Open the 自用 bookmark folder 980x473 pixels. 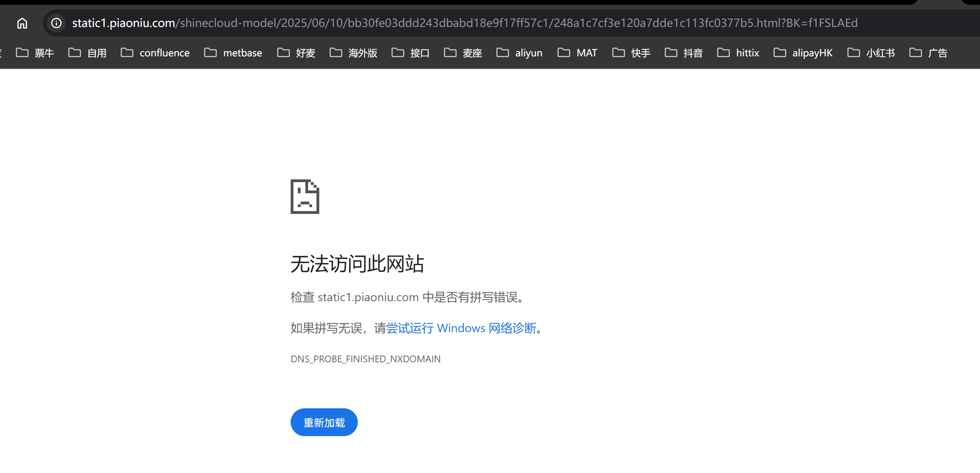coord(87,53)
